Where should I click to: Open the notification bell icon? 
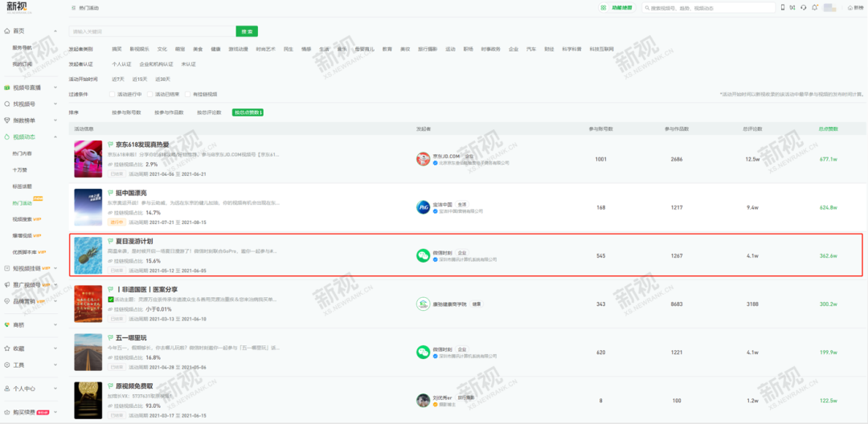coord(814,8)
